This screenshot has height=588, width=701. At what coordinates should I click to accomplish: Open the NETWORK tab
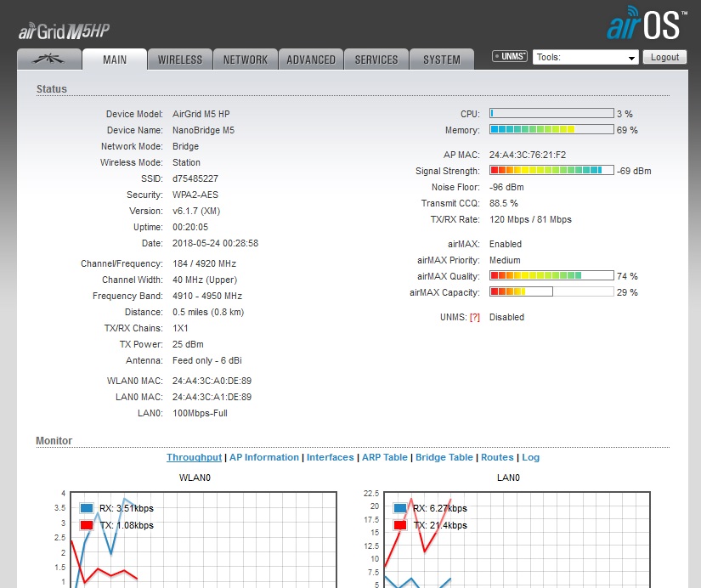coord(245,59)
